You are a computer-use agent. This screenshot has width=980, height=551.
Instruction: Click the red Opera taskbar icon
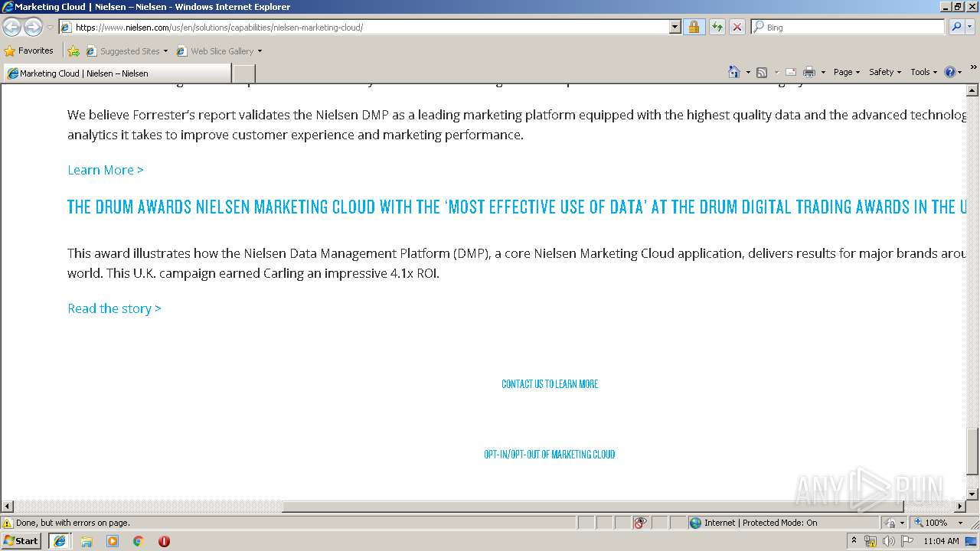pos(164,541)
